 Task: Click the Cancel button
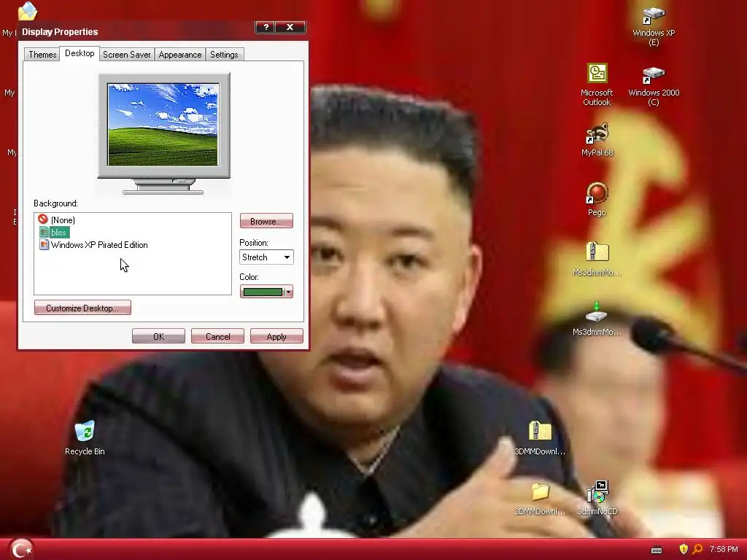point(217,335)
